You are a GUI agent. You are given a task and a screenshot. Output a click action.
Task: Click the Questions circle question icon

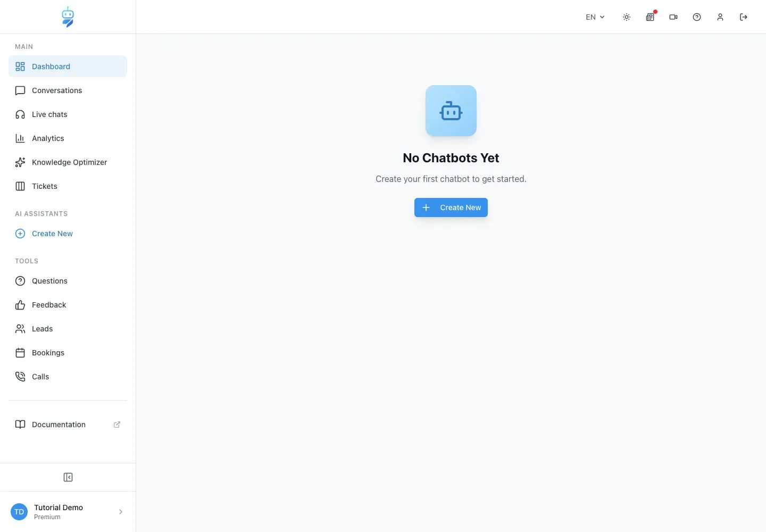[x=20, y=281]
